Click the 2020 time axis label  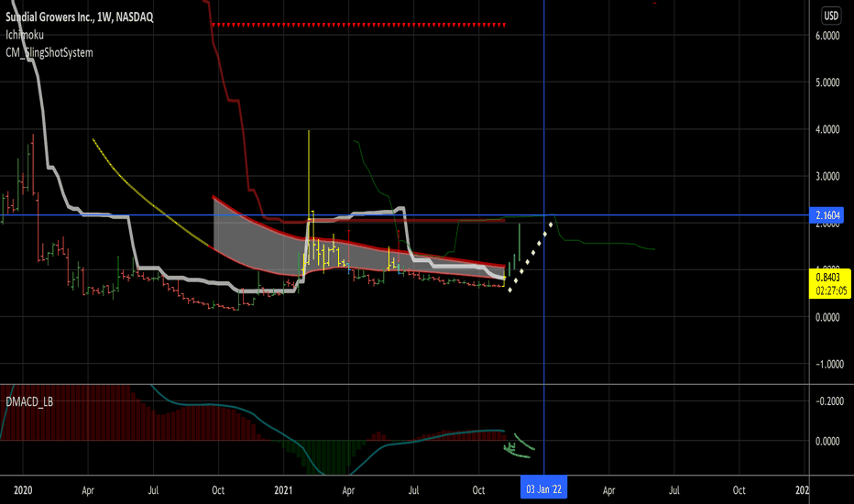pos(23,490)
